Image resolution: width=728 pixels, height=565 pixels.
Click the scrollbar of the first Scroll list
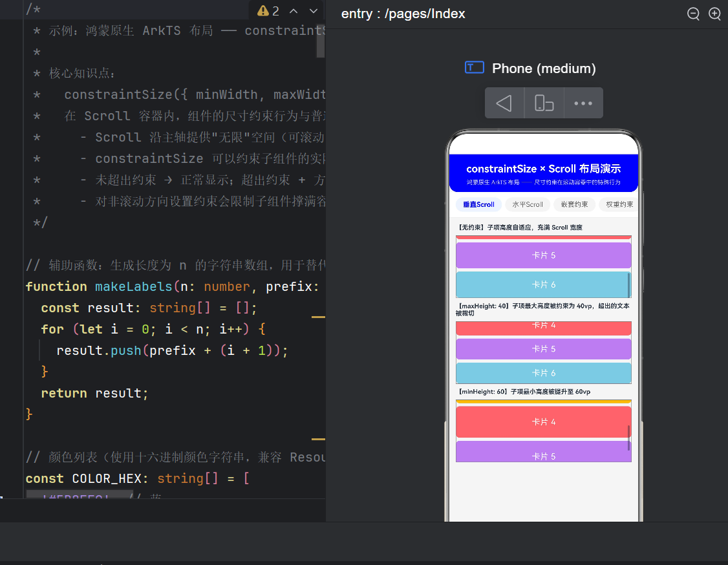[629, 285]
